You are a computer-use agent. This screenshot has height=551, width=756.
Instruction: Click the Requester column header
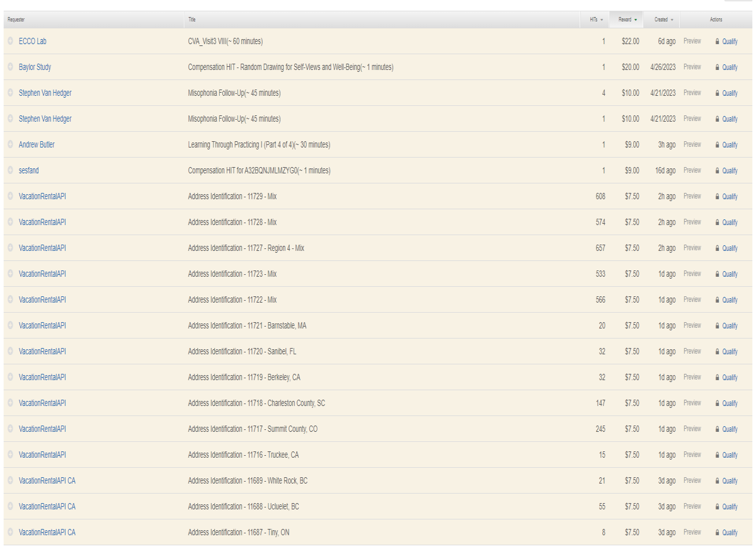point(16,20)
